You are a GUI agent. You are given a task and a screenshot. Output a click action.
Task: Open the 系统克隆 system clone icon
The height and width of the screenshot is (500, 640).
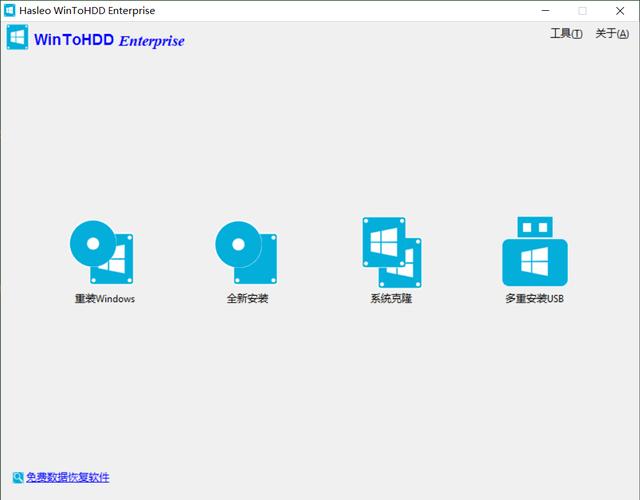coord(392,252)
